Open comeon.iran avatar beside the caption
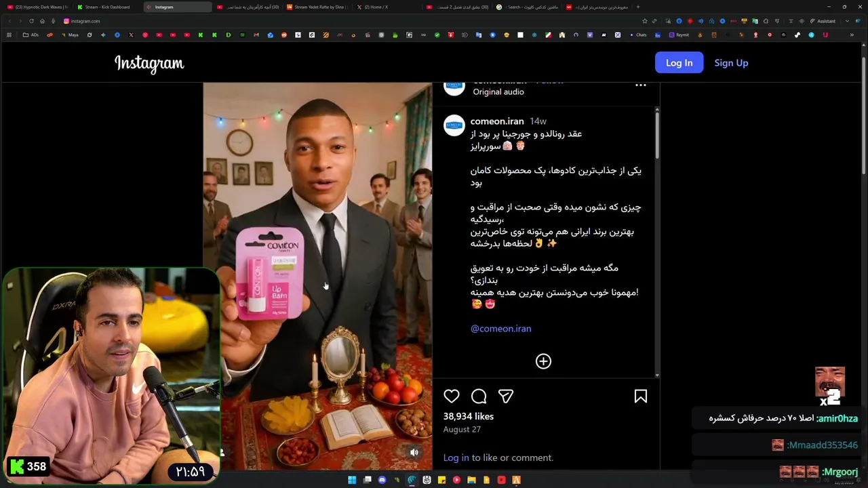 click(454, 126)
